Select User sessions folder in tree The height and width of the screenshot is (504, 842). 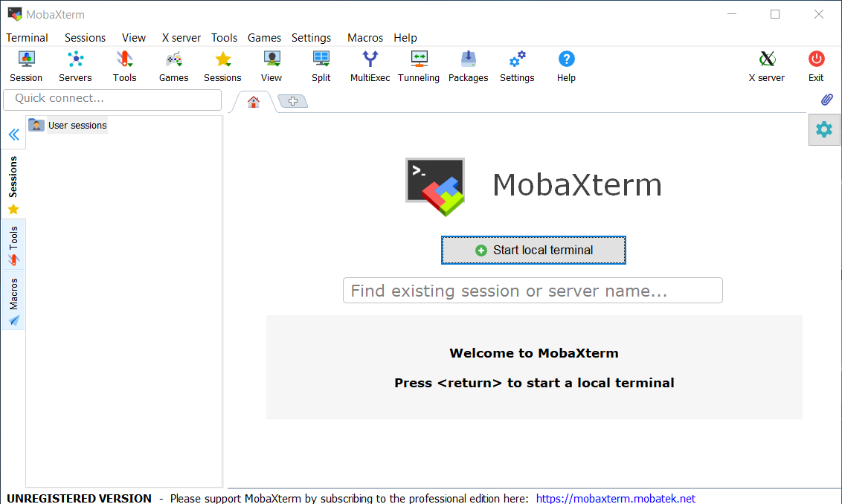(68, 125)
